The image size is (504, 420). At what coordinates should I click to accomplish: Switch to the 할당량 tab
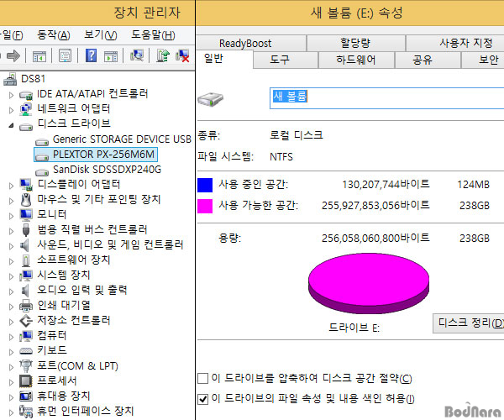pyautogui.click(x=355, y=43)
